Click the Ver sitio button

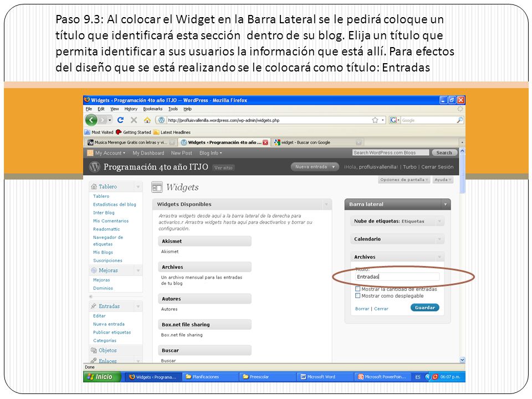pyautogui.click(x=223, y=167)
